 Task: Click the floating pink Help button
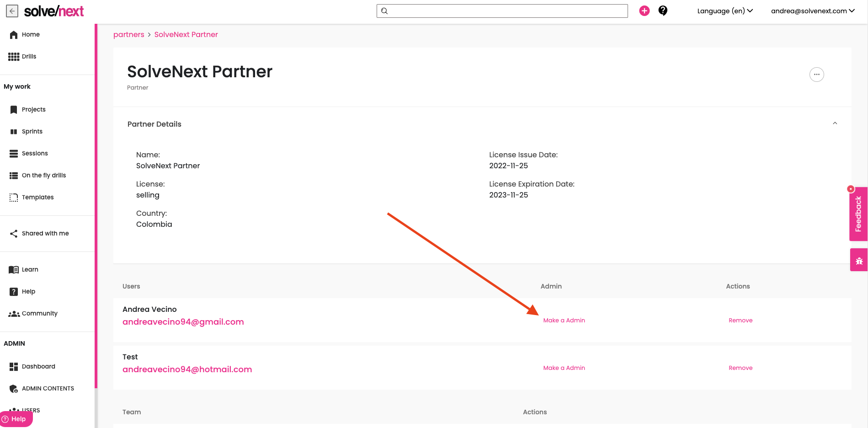tap(16, 419)
